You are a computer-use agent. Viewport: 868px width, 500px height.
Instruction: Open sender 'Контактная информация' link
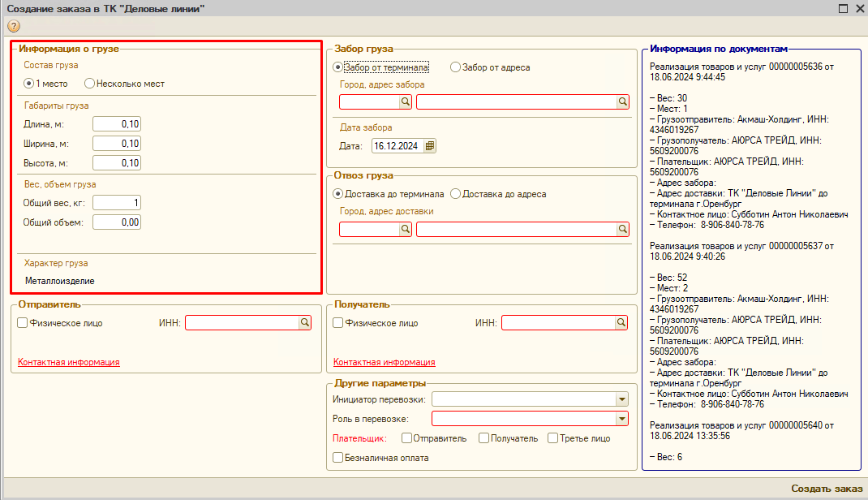pos(69,362)
